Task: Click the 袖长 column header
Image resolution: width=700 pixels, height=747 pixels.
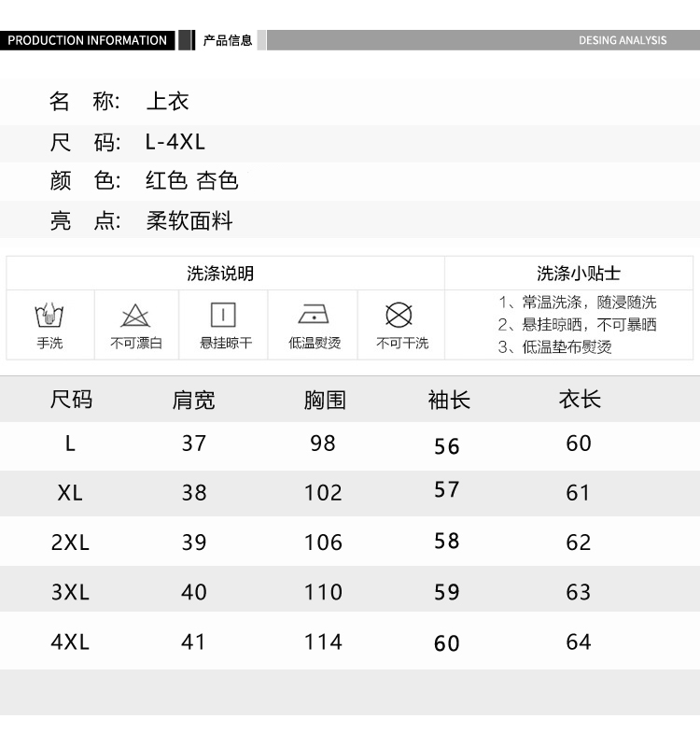Action: [x=449, y=400]
